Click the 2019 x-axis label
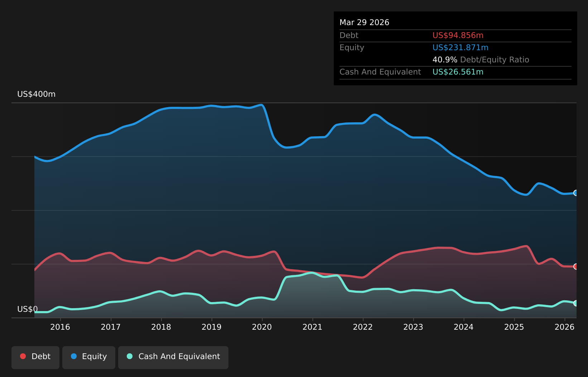 (x=212, y=327)
